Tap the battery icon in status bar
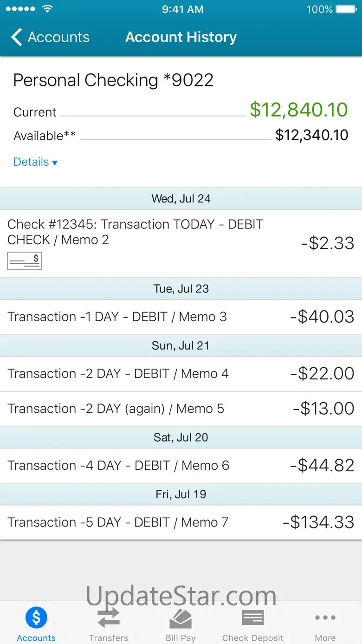Image resolution: width=362 pixels, height=644 pixels. pyautogui.click(x=346, y=9)
